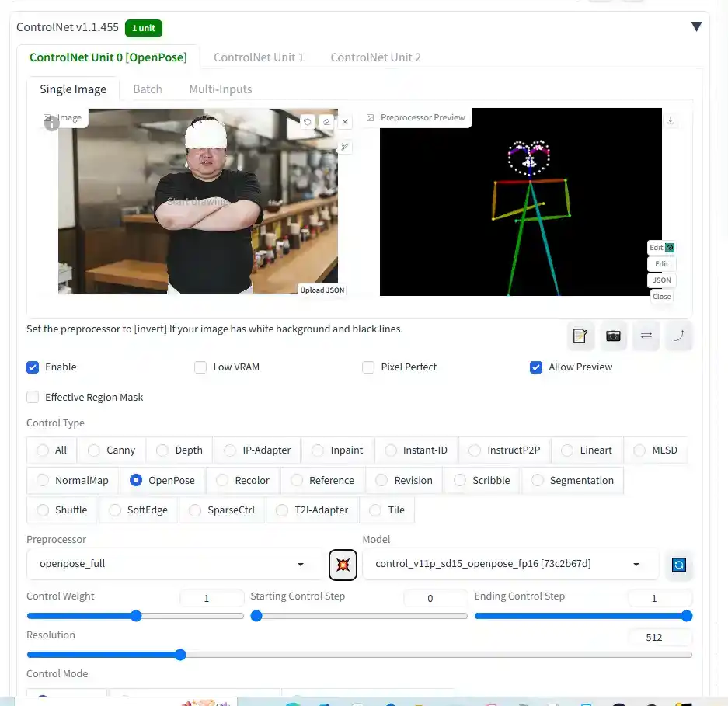This screenshot has width=728, height=706.
Task: Remove the input image with X icon
Action: tap(345, 122)
